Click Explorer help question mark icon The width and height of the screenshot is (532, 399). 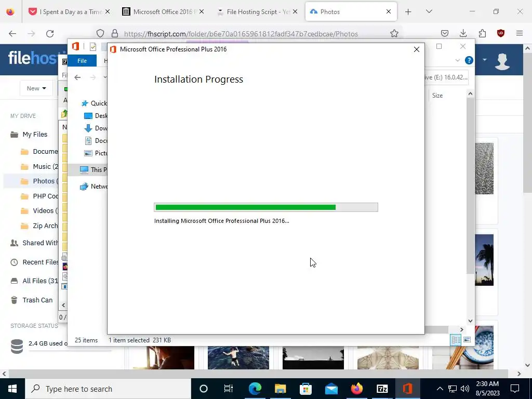pyautogui.click(x=469, y=60)
